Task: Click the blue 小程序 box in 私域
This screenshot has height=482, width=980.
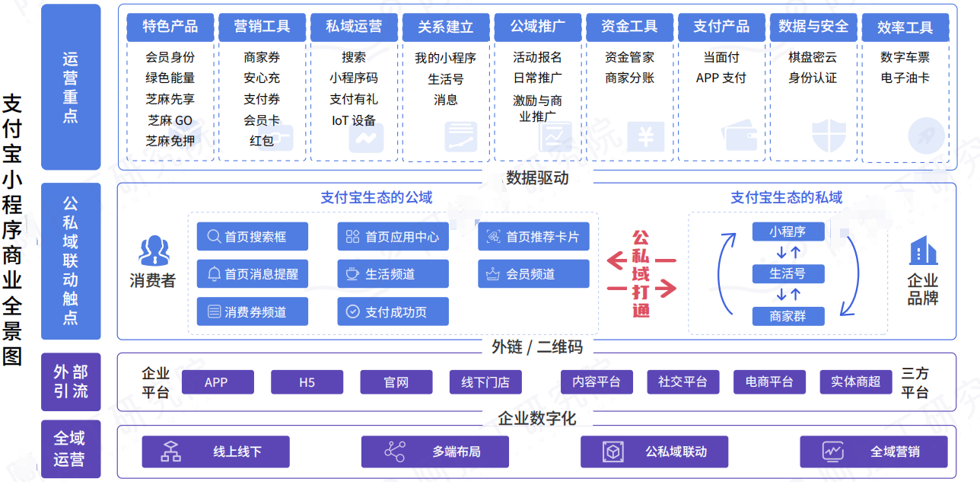Action: [x=788, y=231]
